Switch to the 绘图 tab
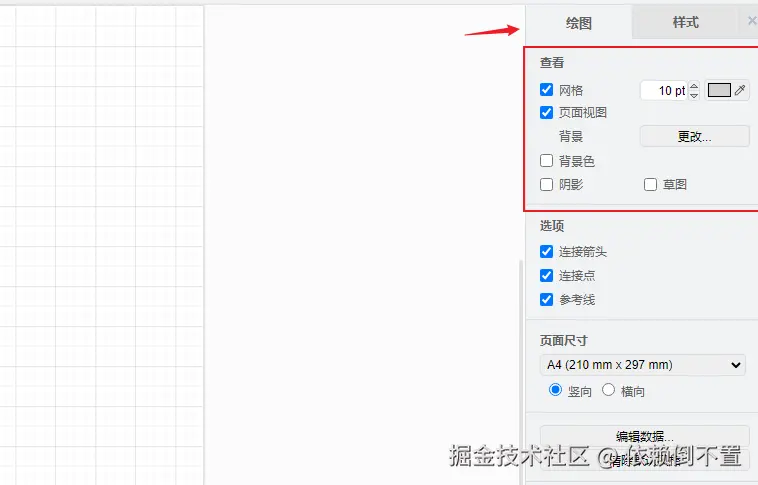Viewport: 758px width, 485px height. coord(579,23)
